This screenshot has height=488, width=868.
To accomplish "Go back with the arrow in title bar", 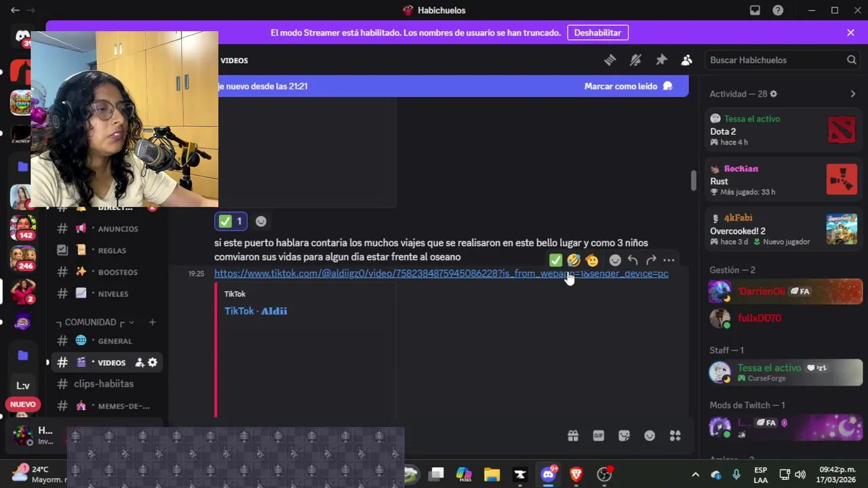I will pyautogui.click(x=15, y=10).
